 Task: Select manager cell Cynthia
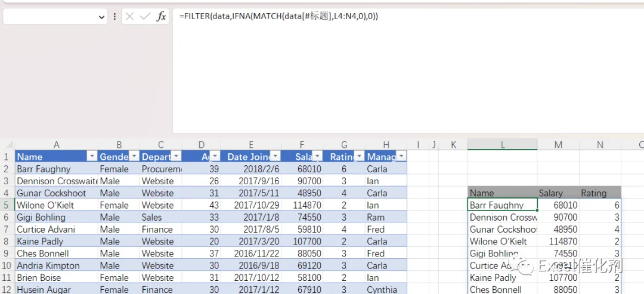pos(386,289)
